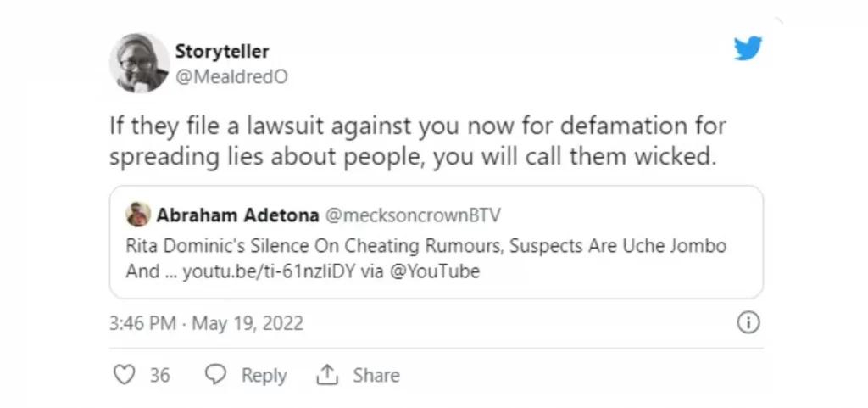The image size is (868, 408).
Task: Click Abraham Adetona's small avatar
Action: coord(138,215)
